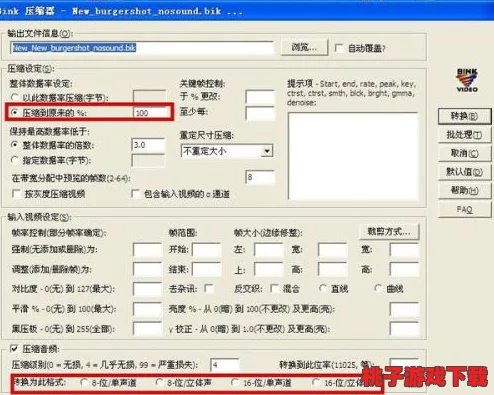Click the 黑压板 black clamp field
494x395 pixels.
tap(148, 329)
